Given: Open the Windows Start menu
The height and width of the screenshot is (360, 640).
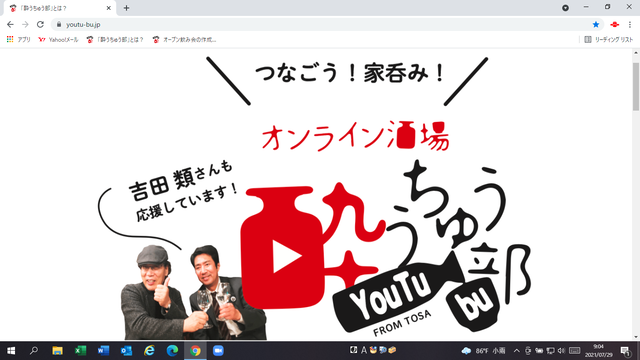Looking at the screenshot, I should tap(11, 351).
